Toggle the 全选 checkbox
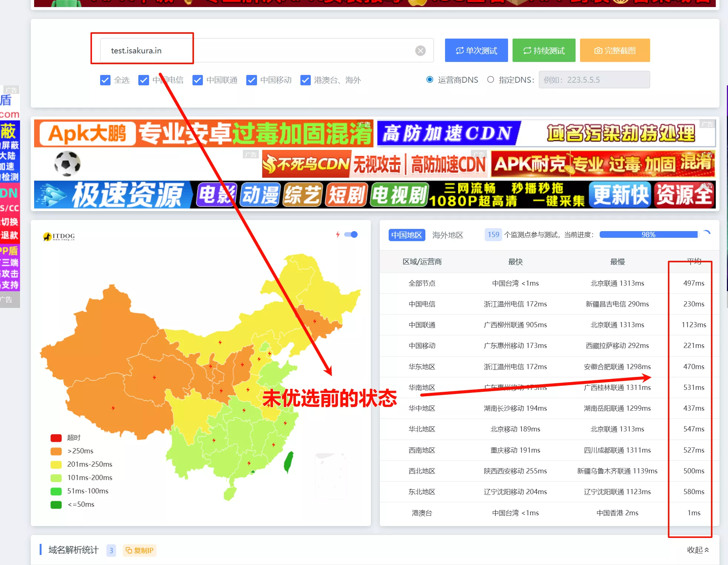This screenshot has width=728, height=565. pos(105,80)
